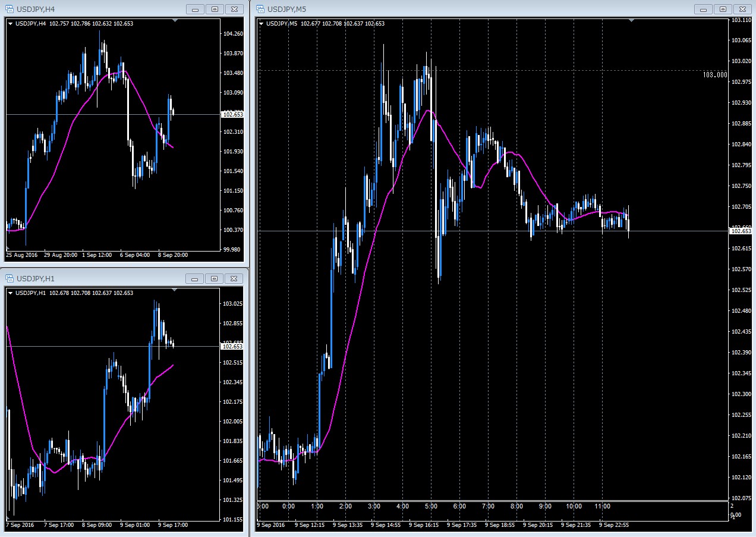Image resolution: width=756 pixels, height=537 pixels.
Task: Click the current price tag 102.653 in M5
Action: pos(741,231)
